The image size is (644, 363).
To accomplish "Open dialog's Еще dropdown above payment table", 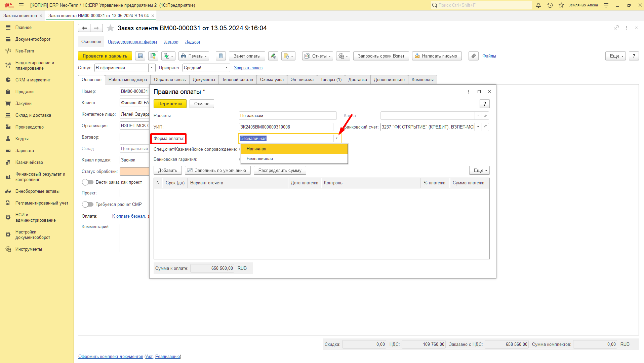I will 479,171.
